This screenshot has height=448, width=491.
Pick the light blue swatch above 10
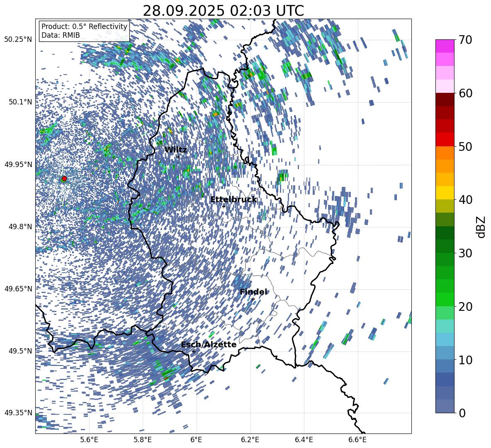tap(445, 353)
